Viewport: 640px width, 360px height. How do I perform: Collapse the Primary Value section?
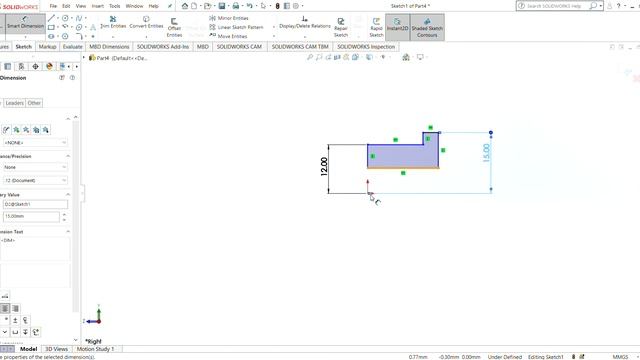(x=68, y=194)
